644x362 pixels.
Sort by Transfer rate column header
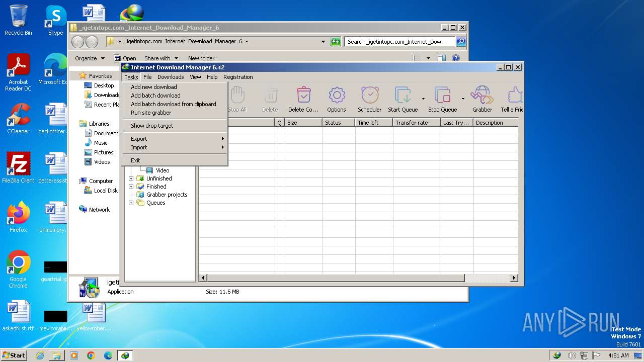(417, 123)
